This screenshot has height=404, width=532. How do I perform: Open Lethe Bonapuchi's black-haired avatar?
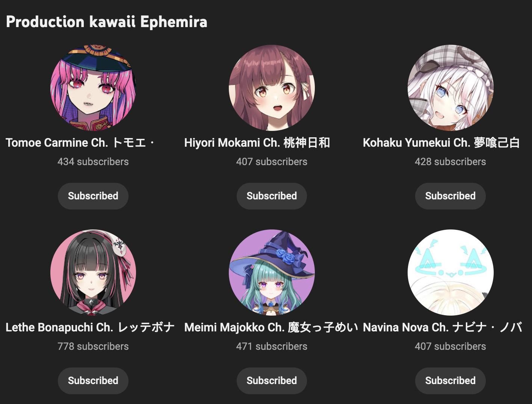click(x=93, y=272)
